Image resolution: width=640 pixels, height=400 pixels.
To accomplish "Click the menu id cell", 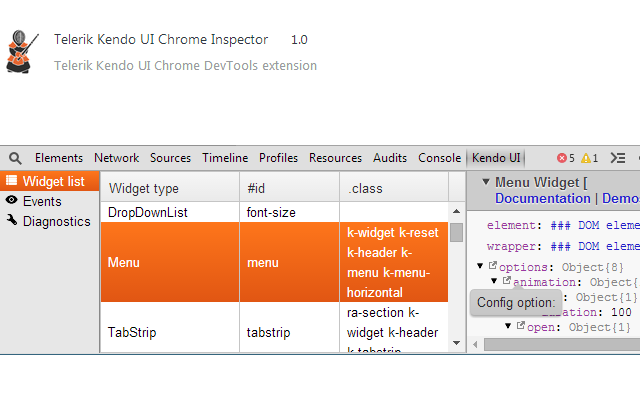I will tap(289, 262).
